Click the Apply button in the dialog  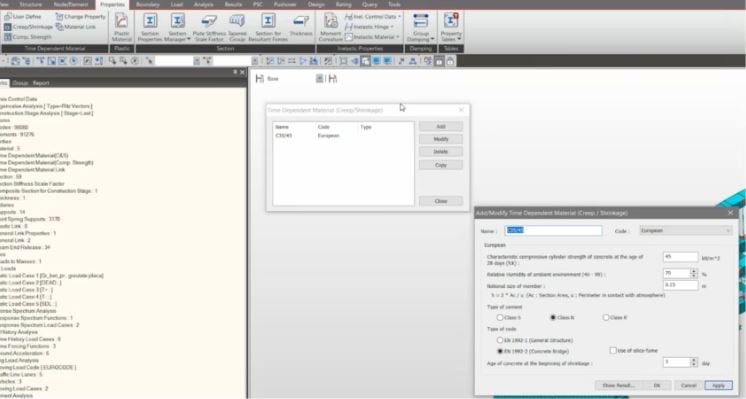[718, 385]
